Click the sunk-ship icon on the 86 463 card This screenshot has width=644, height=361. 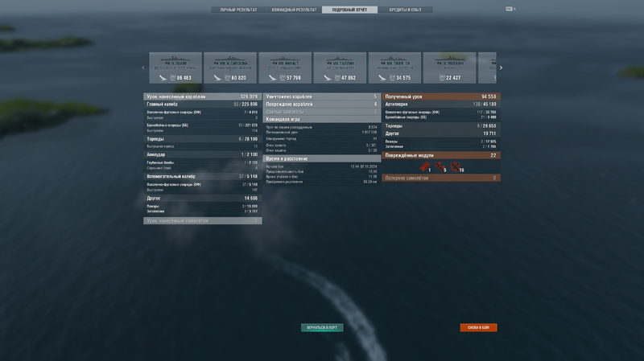[x=163, y=77]
